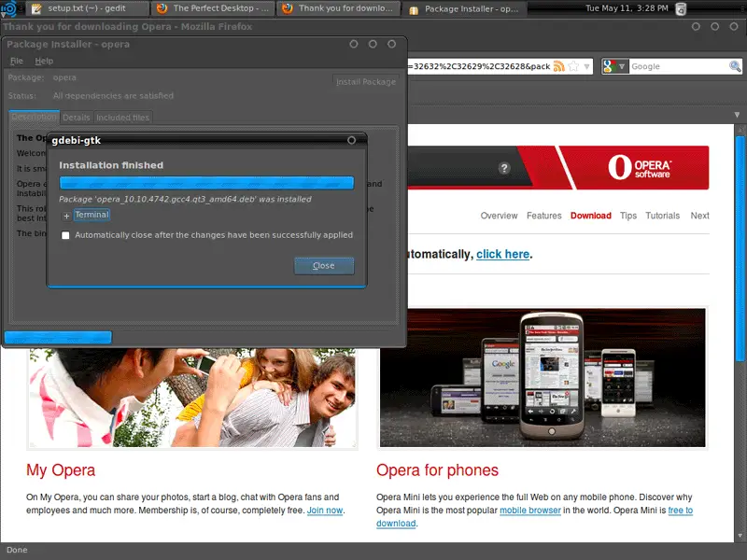This screenshot has height=560, width=747.
Task: Click the installation progress bar in gdebi-gtk dialog
Action: (x=206, y=183)
